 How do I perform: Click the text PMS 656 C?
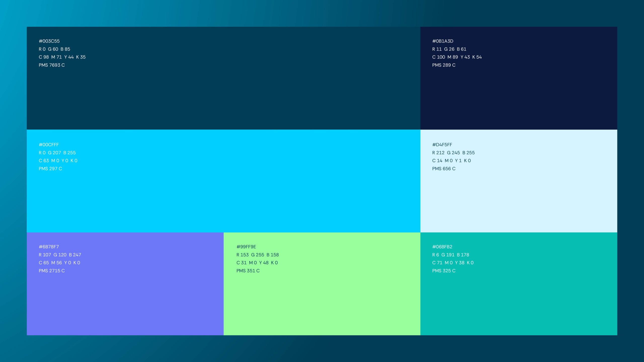444,169
